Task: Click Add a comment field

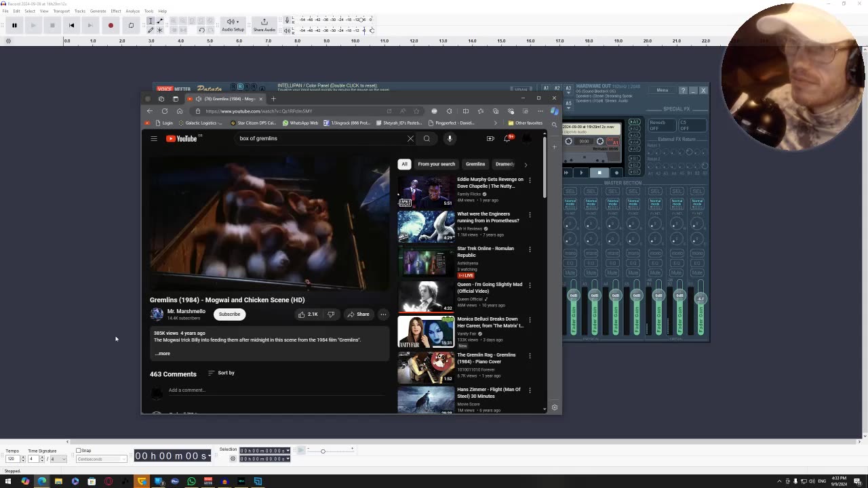Action: coord(278,390)
